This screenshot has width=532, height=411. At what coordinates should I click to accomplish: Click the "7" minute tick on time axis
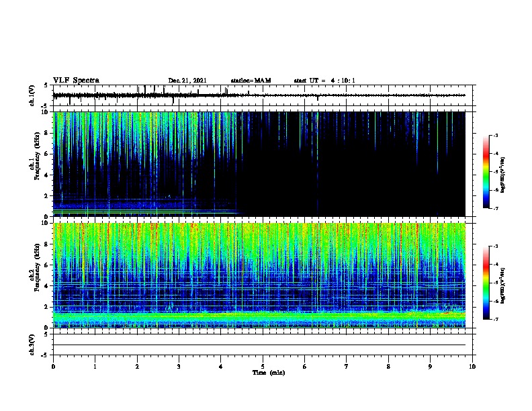tap(347, 367)
